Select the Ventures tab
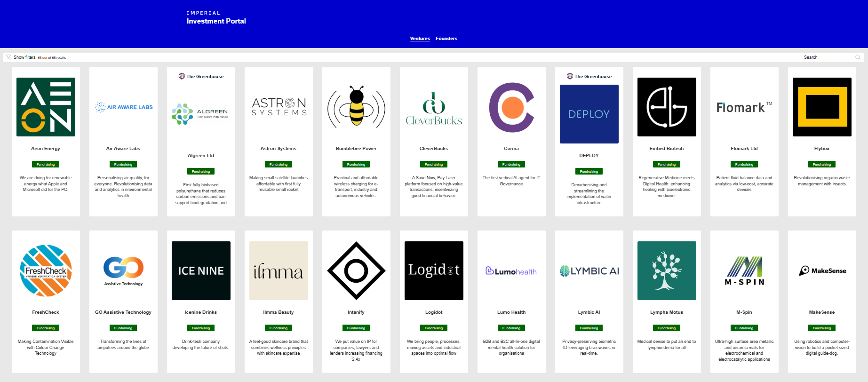The height and width of the screenshot is (382, 868). click(420, 39)
